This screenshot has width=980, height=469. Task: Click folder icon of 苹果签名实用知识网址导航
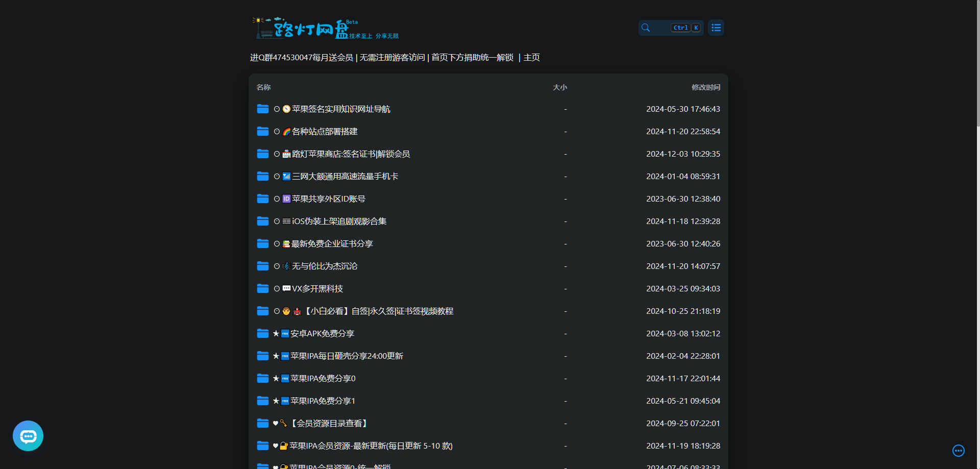[263, 109]
